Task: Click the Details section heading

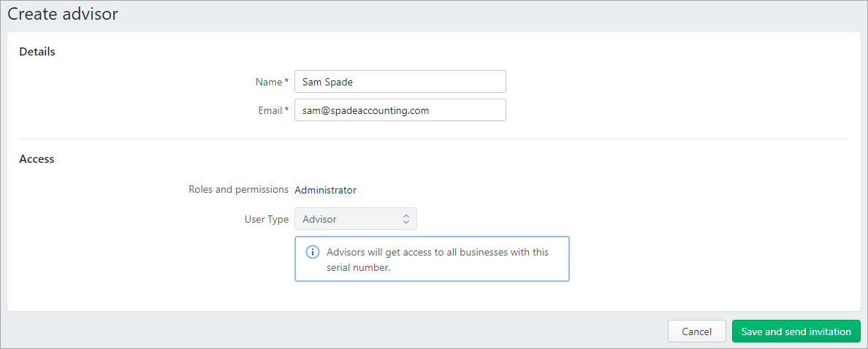Action: [37, 51]
